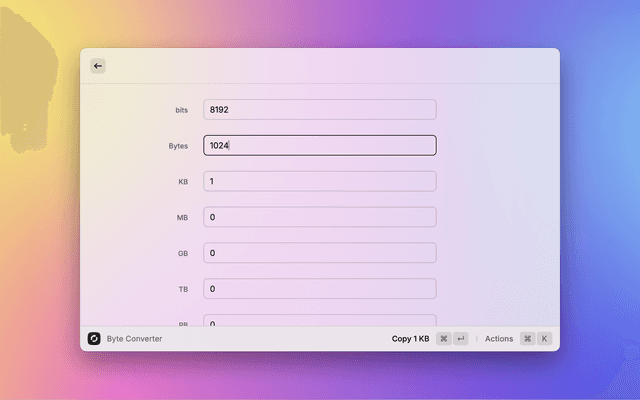The image size is (640, 400).
Task: Select the TB input field
Action: (x=320, y=289)
